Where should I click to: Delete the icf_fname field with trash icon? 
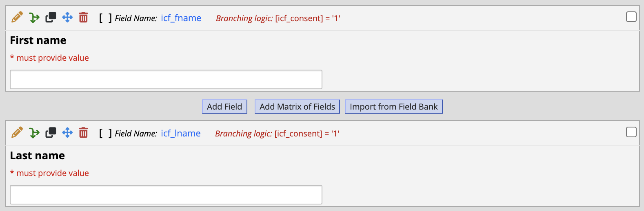click(x=83, y=17)
